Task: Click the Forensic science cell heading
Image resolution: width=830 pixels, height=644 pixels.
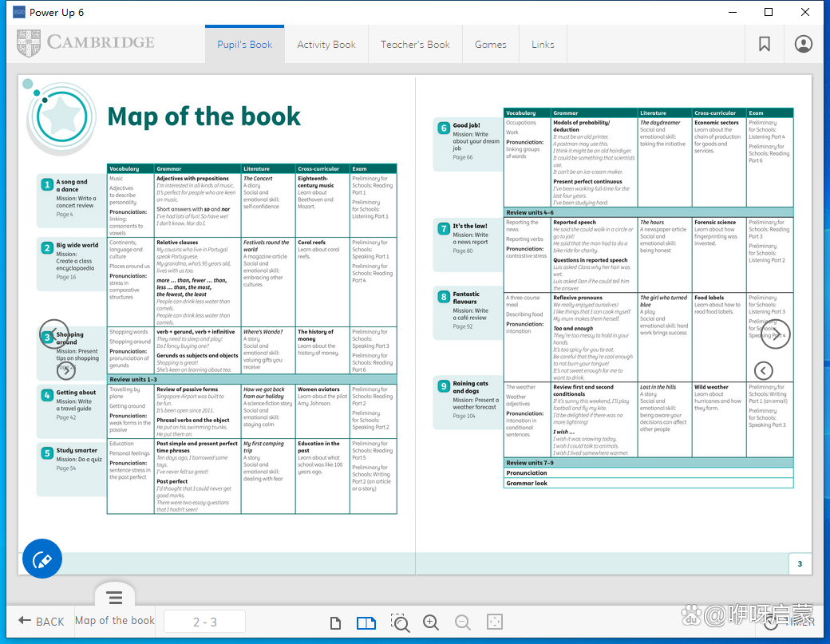Action: point(715,223)
